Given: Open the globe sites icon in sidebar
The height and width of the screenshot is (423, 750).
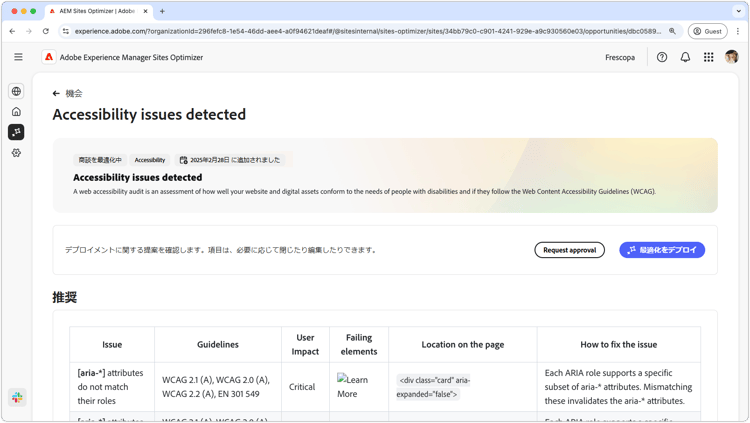Looking at the screenshot, I should tap(16, 91).
